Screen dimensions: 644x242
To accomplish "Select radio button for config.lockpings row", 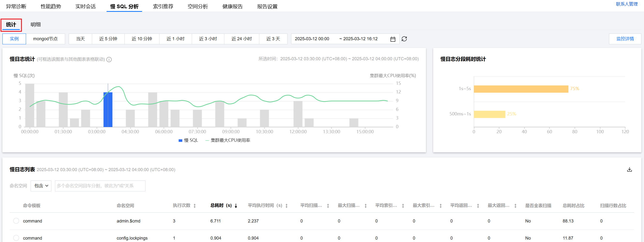I will click(x=16, y=238).
